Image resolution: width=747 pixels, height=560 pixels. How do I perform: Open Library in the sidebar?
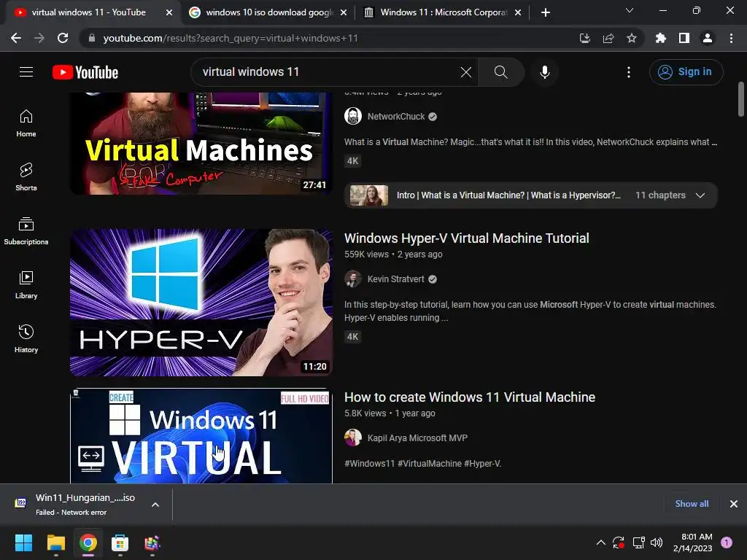pos(26,285)
